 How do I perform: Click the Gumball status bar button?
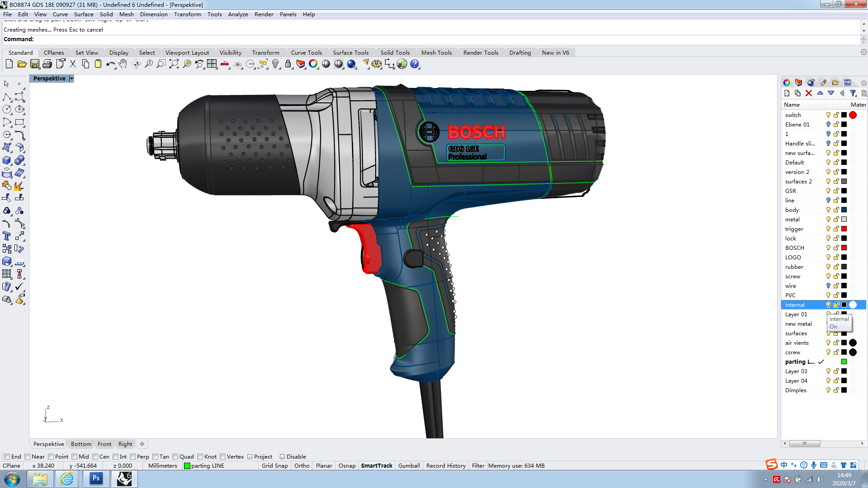(x=409, y=466)
